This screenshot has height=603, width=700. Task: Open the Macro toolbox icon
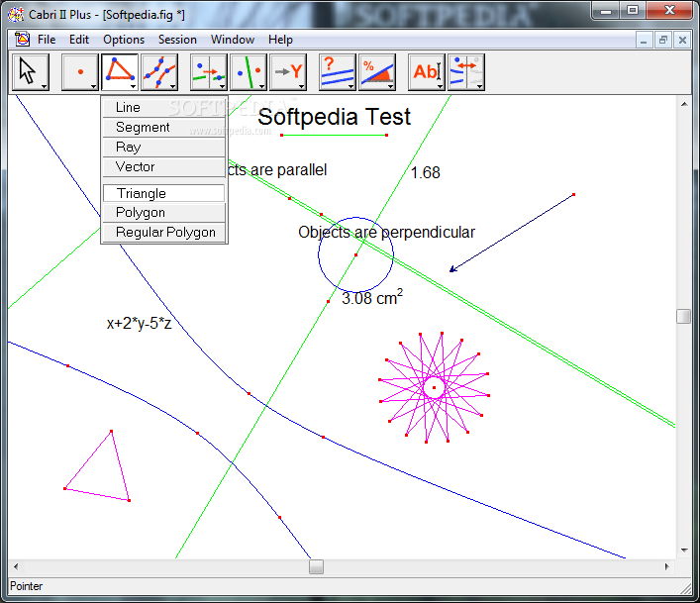coord(288,71)
